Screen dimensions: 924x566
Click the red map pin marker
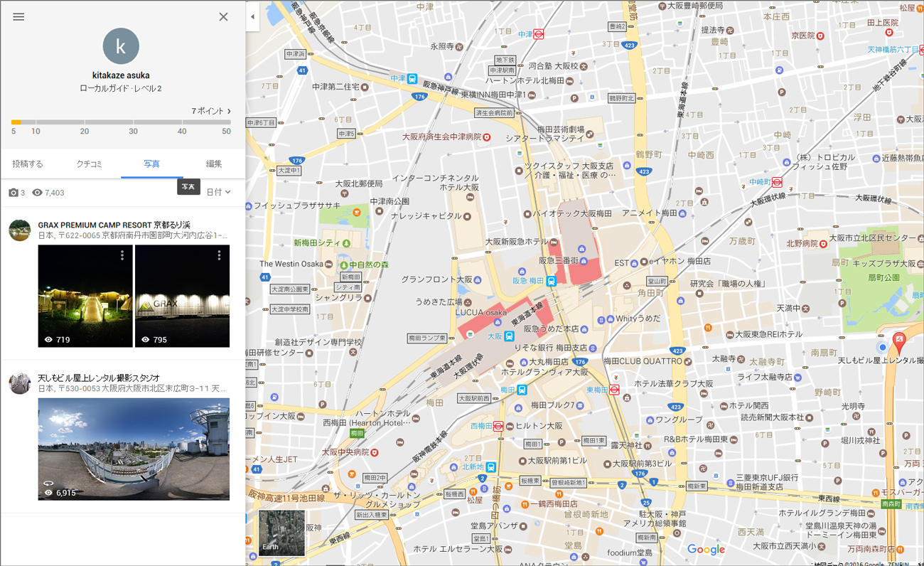click(898, 343)
